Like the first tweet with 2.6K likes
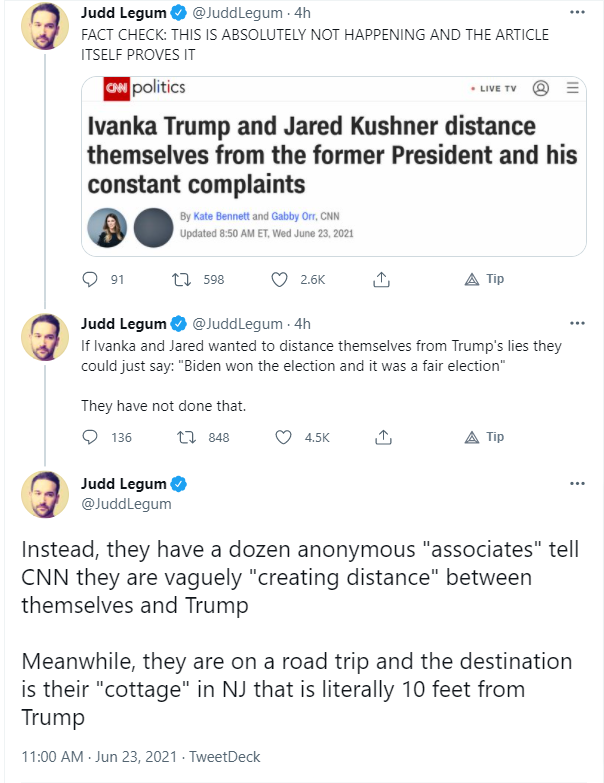 pyautogui.click(x=281, y=280)
